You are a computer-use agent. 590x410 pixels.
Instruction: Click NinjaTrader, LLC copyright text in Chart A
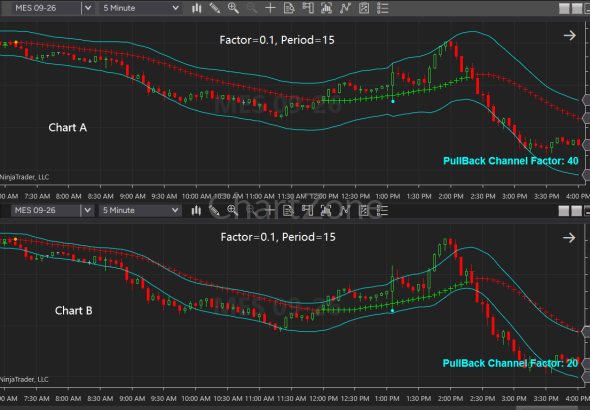tap(24, 177)
